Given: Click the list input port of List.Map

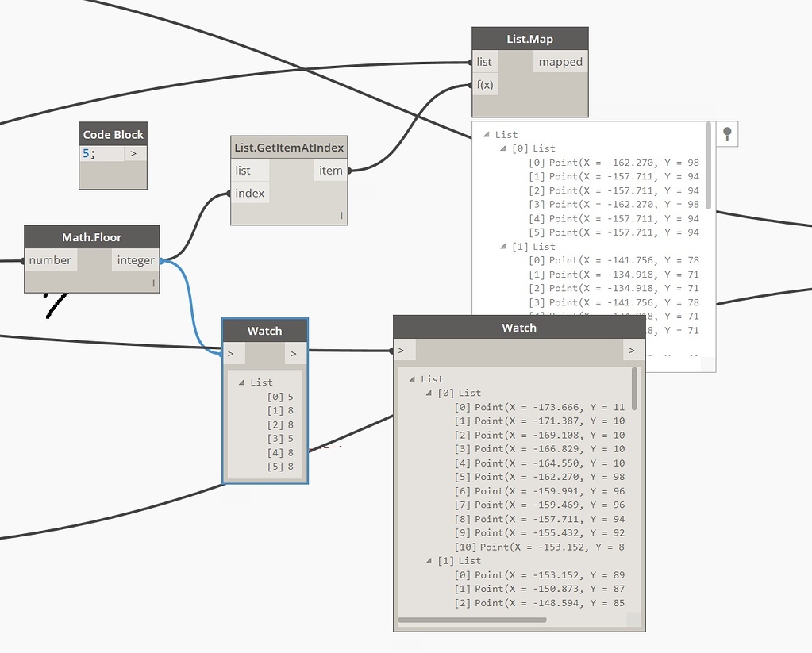Looking at the screenshot, I should click(484, 61).
